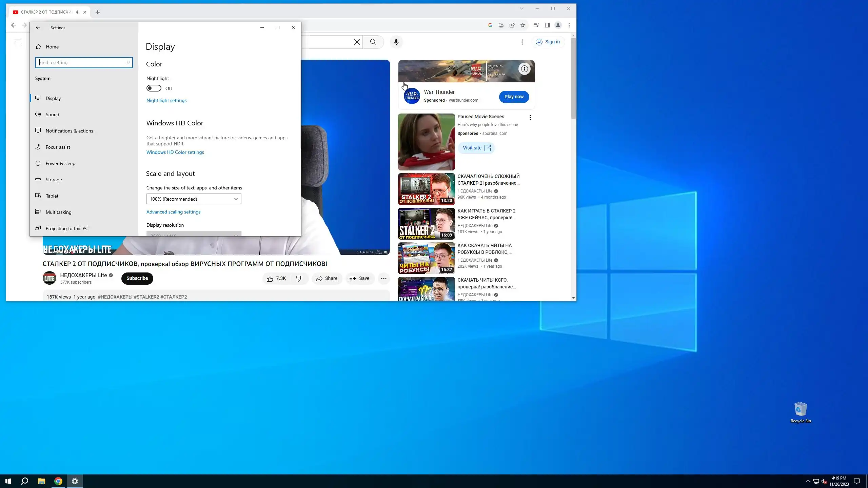This screenshot has height=488, width=868.
Task: Click the browser page vertical scrollbar
Action: click(573, 78)
